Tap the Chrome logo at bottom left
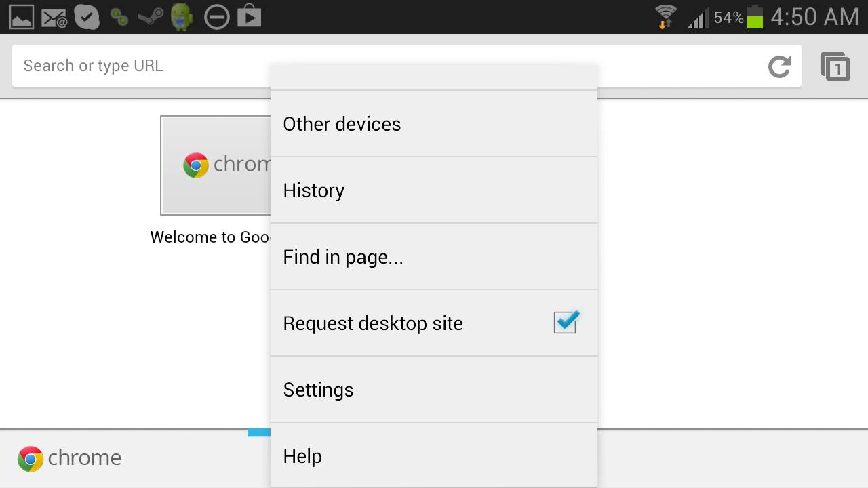 point(69,458)
